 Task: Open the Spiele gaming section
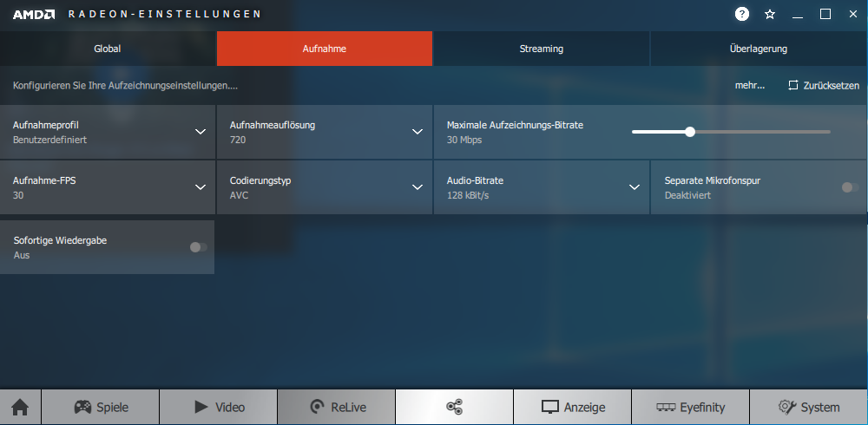[100, 408]
